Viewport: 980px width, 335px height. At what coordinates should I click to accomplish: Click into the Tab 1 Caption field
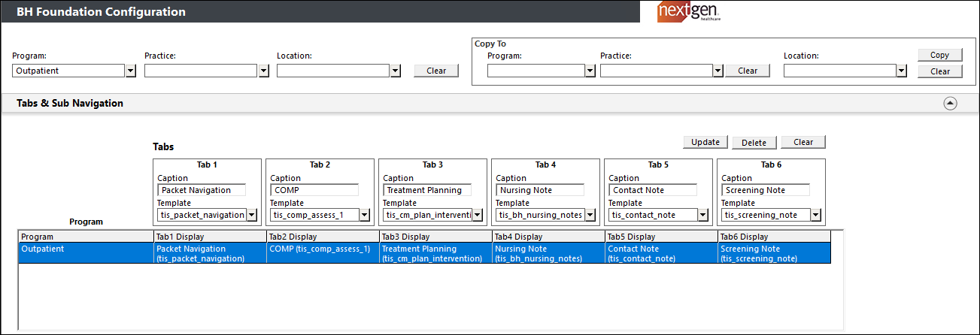pos(201,190)
